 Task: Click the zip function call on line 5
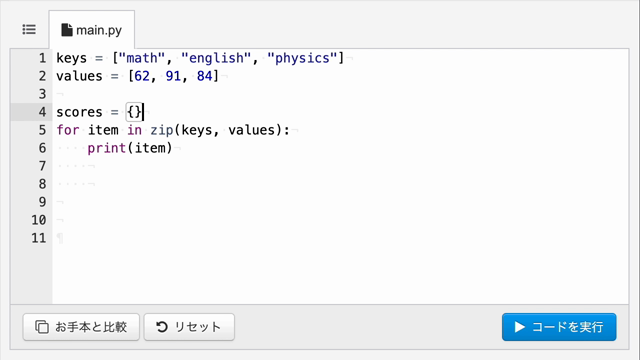pos(162,130)
